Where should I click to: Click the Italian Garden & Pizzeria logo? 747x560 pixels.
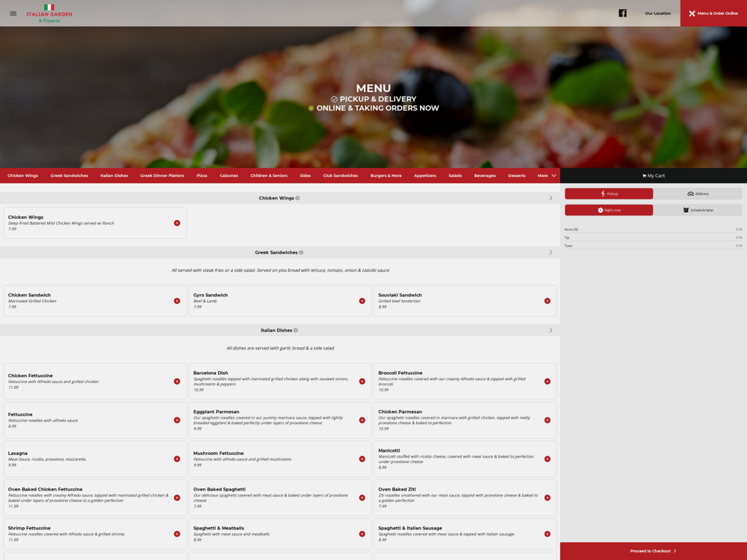coord(49,13)
